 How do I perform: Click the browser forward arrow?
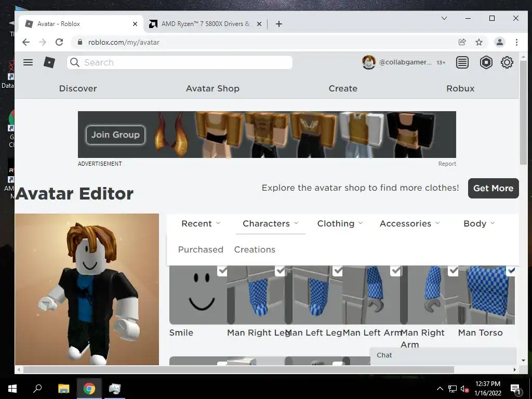point(43,42)
